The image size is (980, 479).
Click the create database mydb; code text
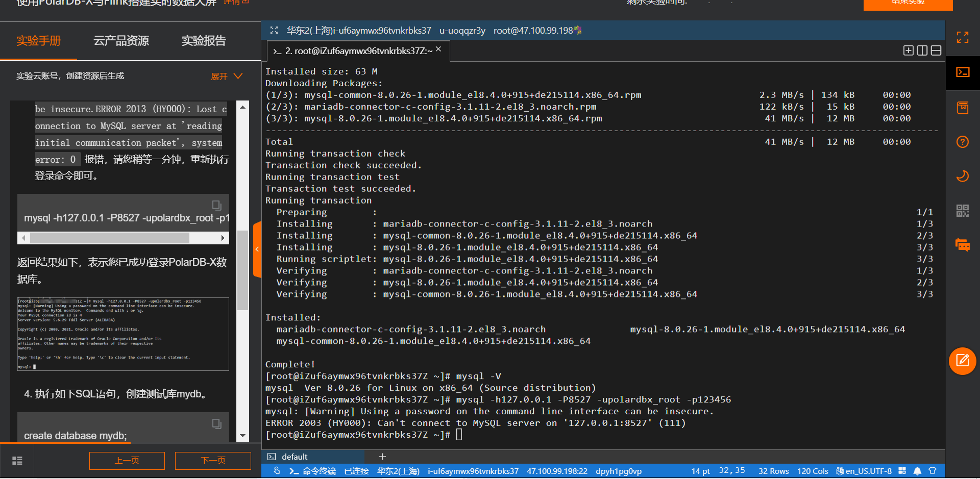point(76,436)
